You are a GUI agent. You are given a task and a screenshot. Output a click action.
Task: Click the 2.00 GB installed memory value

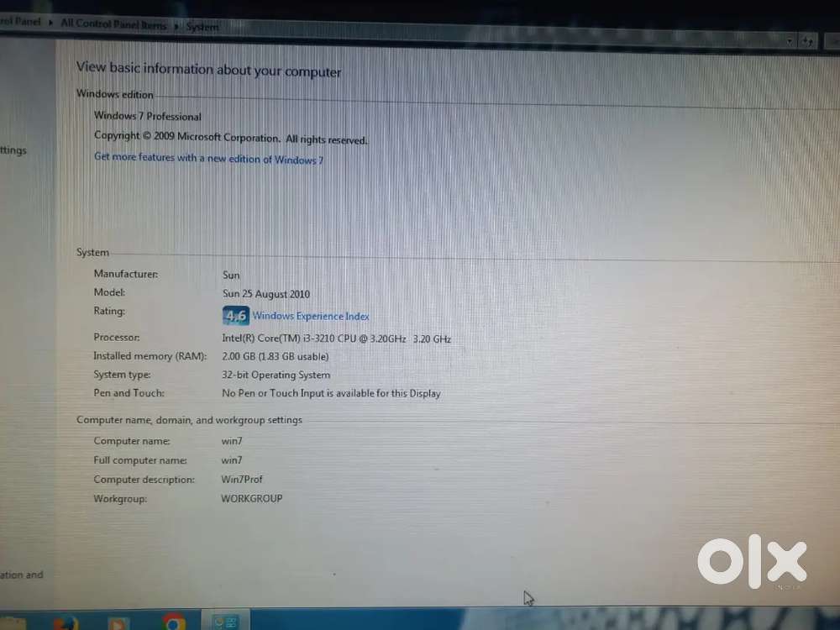tap(276, 356)
